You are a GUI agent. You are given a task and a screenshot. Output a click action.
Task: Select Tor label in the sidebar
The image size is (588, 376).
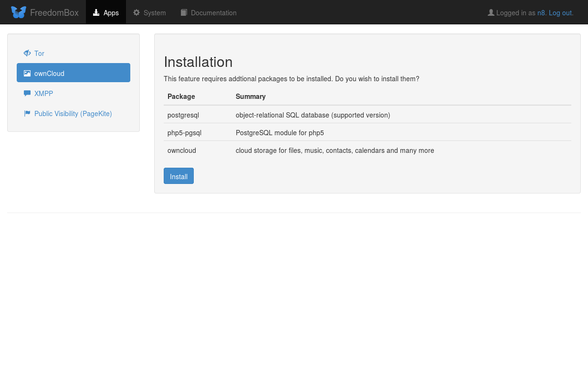[x=39, y=54]
